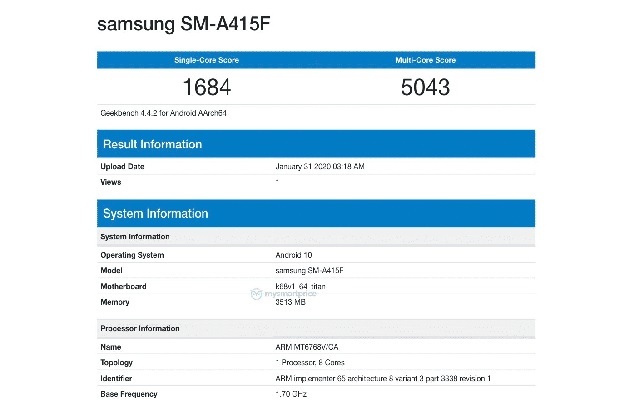Click the multi-core value 5043
The width and height of the screenshot is (620, 413).
tap(425, 87)
